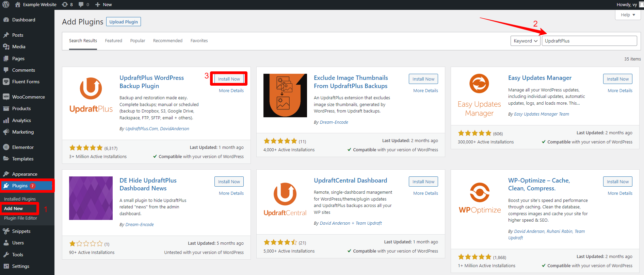Viewport: 644px width, 275px height.
Task: Click the purple DE Hide UpdraftPlus thumbnail
Action: coord(91,198)
